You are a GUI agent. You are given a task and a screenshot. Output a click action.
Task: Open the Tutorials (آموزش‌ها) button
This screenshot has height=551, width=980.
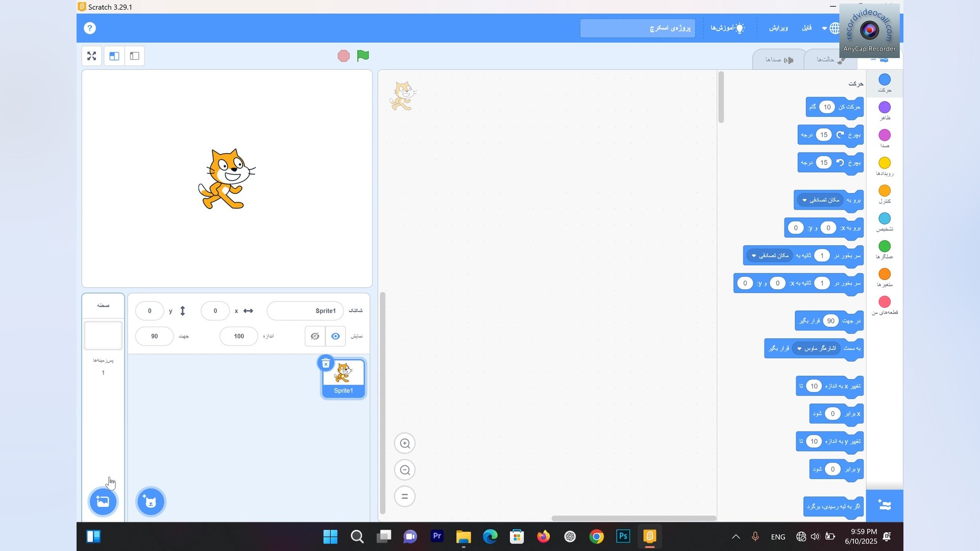click(x=727, y=28)
